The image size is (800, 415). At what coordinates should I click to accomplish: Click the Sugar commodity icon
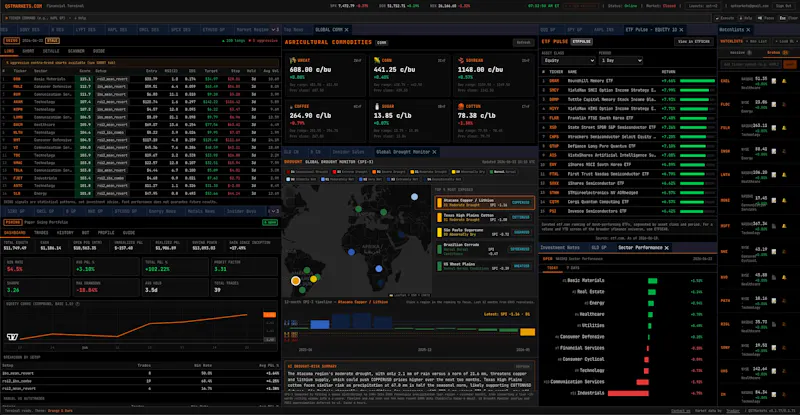(x=377, y=107)
